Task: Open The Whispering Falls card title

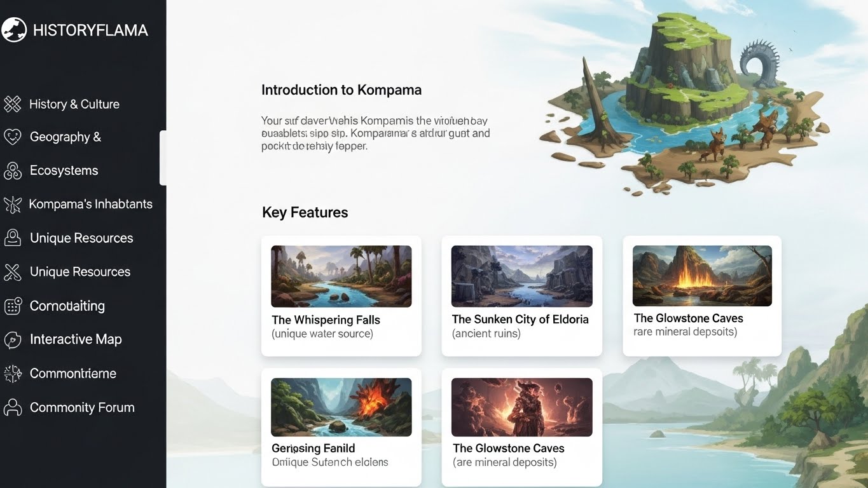Action: coord(326,320)
